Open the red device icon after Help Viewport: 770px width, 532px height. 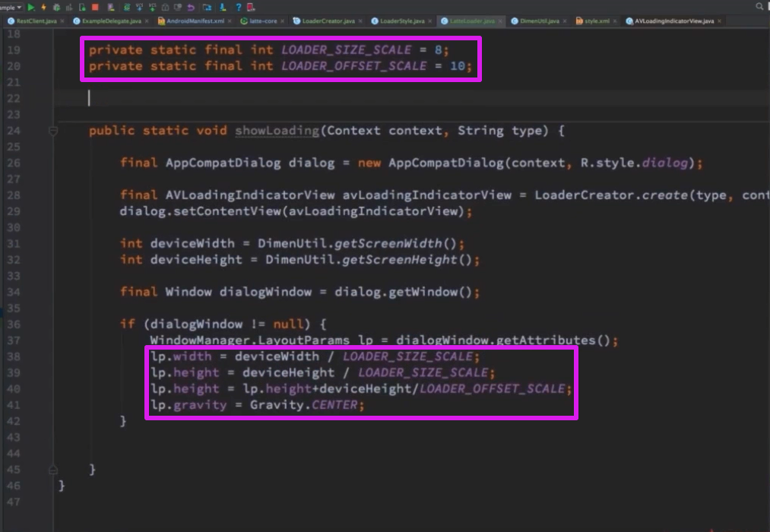(251, 8)
